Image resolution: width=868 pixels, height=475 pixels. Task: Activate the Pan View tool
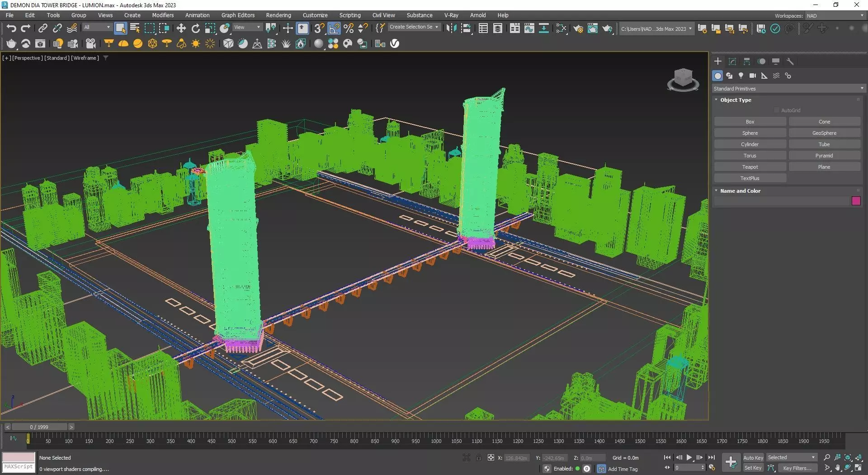(x=838, y=468)
